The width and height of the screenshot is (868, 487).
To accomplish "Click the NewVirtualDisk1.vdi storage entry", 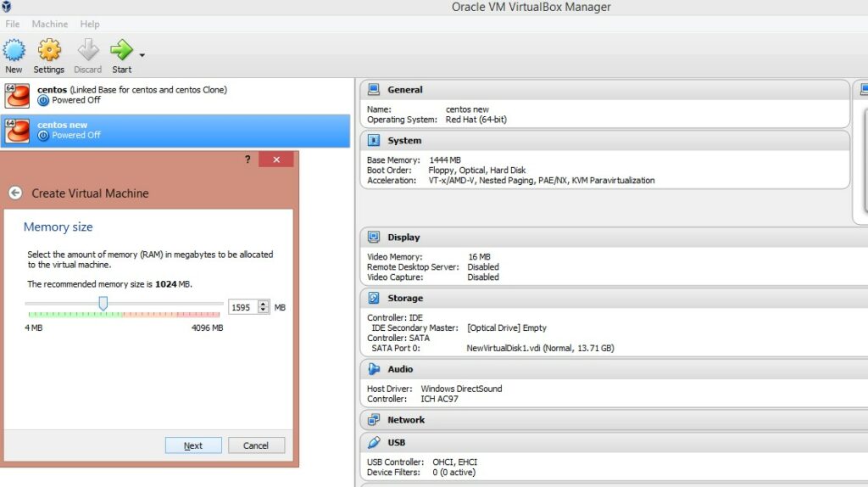I will tap(540, 349).
